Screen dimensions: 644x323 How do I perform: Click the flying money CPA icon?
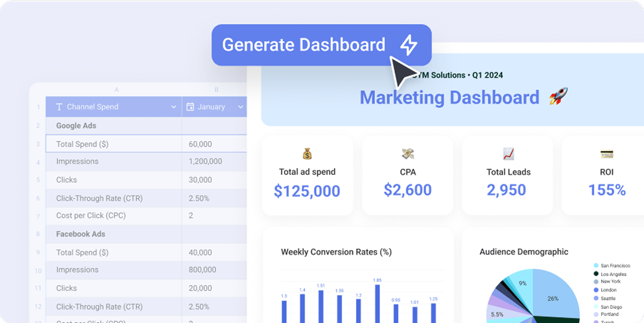[x=408, y=154]
